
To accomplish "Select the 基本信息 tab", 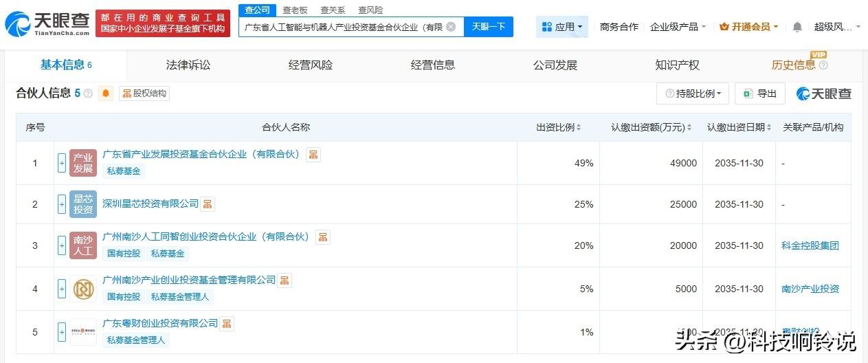I will coord(66,65).
